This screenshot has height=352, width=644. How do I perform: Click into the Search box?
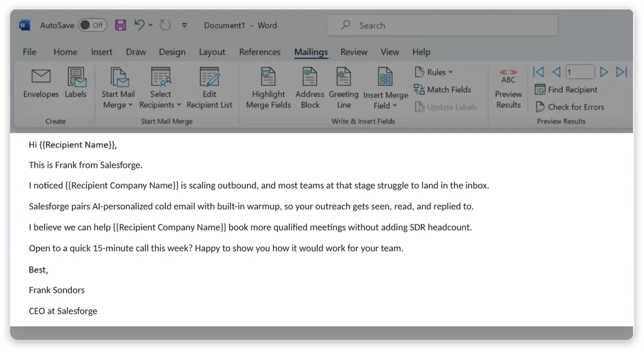(442, 25)
